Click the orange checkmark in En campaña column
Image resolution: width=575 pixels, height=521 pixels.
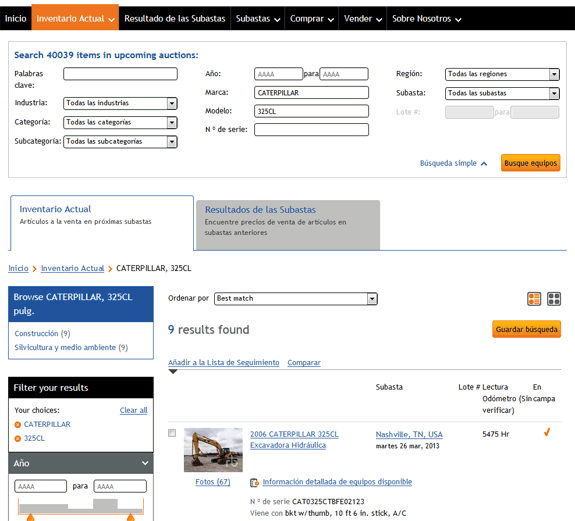click(547, 433)
